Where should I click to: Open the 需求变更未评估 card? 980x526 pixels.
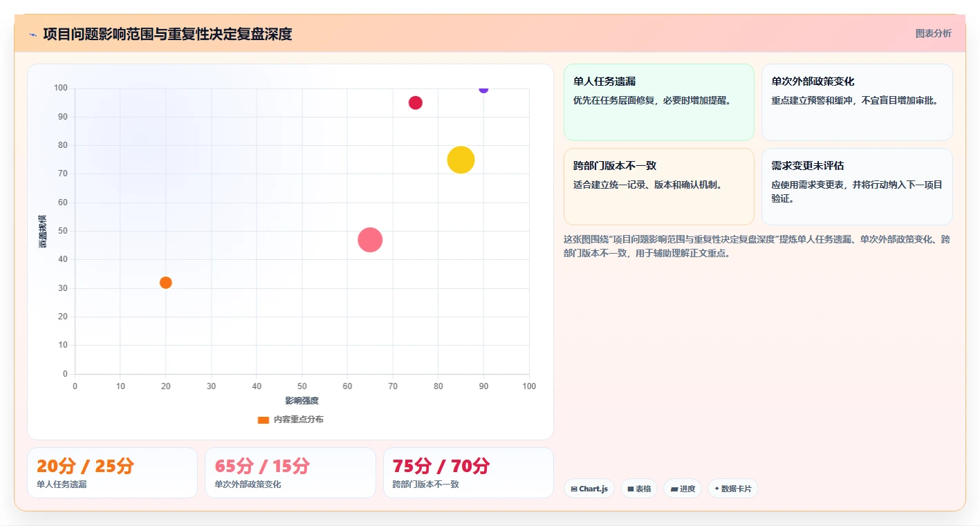(x=857, y=187)
